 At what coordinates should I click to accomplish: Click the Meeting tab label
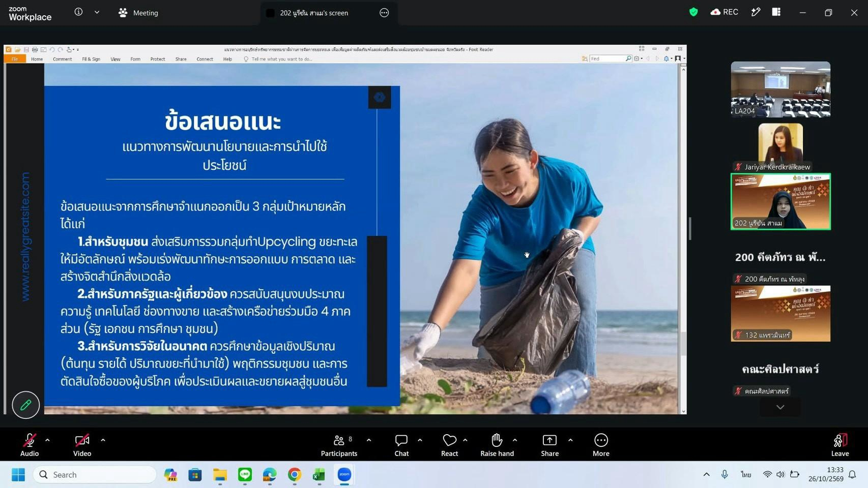click(x=146, y=13)
